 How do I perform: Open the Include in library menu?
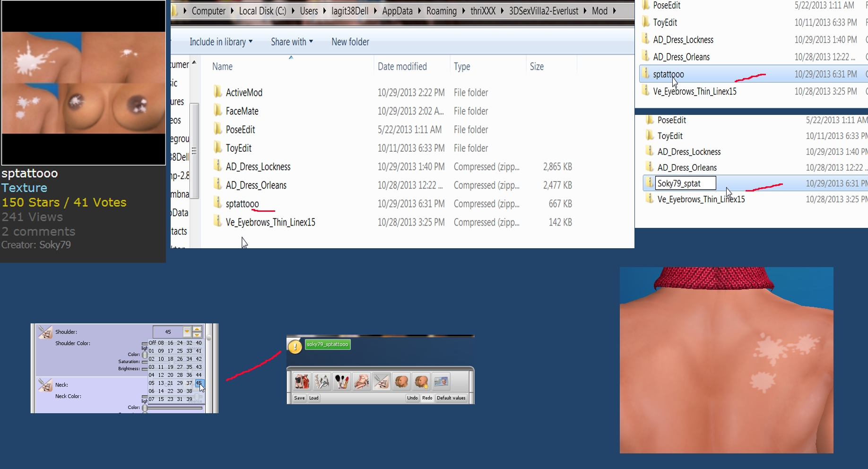click(221, 42)
